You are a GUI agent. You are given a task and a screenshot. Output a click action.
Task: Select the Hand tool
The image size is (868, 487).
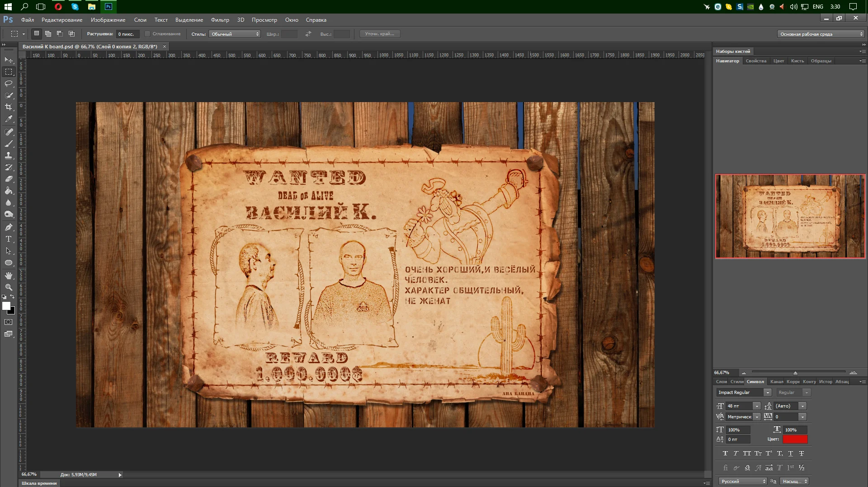[9, 275]
